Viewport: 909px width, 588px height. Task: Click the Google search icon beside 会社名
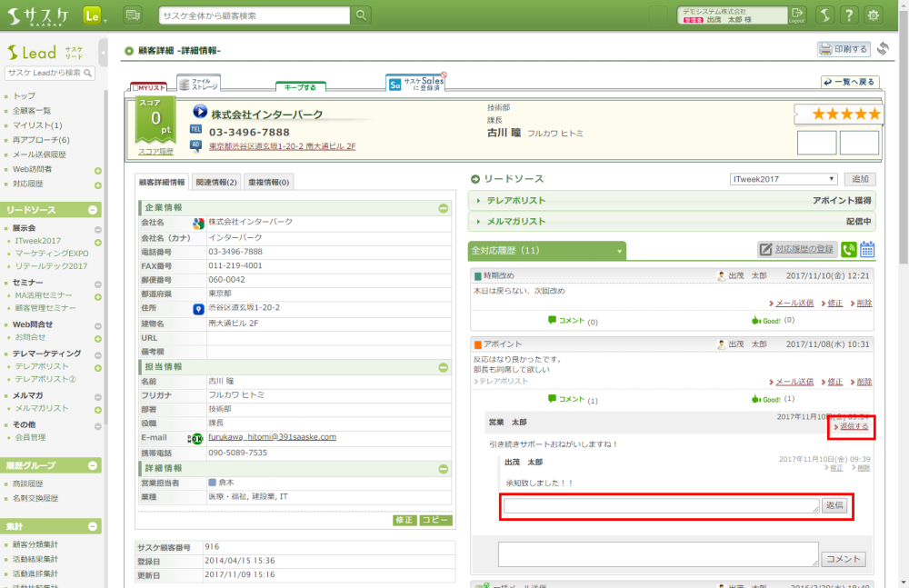[198, 223]
